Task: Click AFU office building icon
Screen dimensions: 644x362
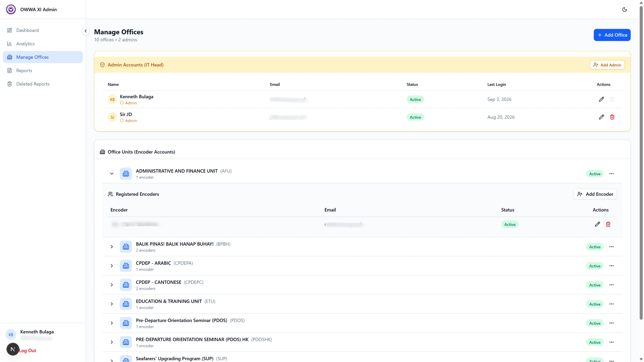Action: pos(126,174)
